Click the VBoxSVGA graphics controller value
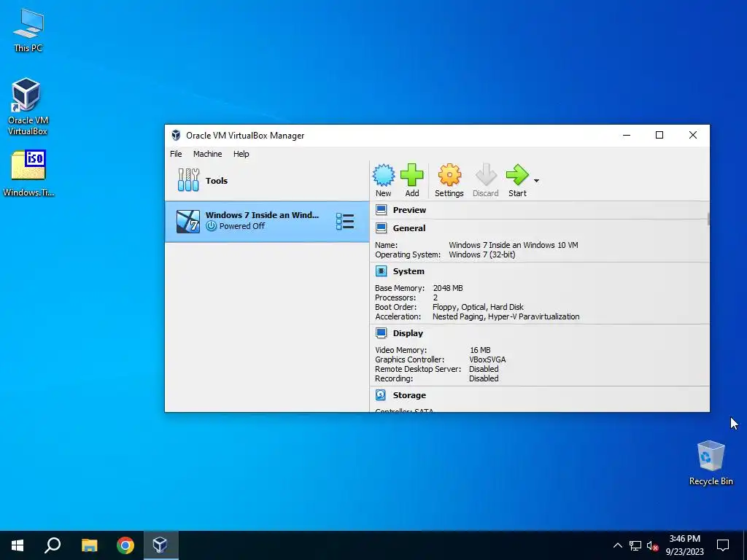This screenshot has width=747, height=560. tap(487, 359)
